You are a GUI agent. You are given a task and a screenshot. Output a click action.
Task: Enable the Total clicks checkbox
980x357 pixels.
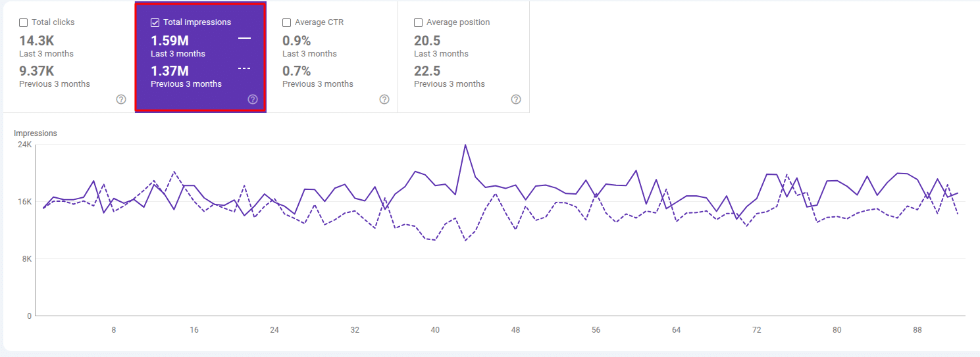point(24,22)
